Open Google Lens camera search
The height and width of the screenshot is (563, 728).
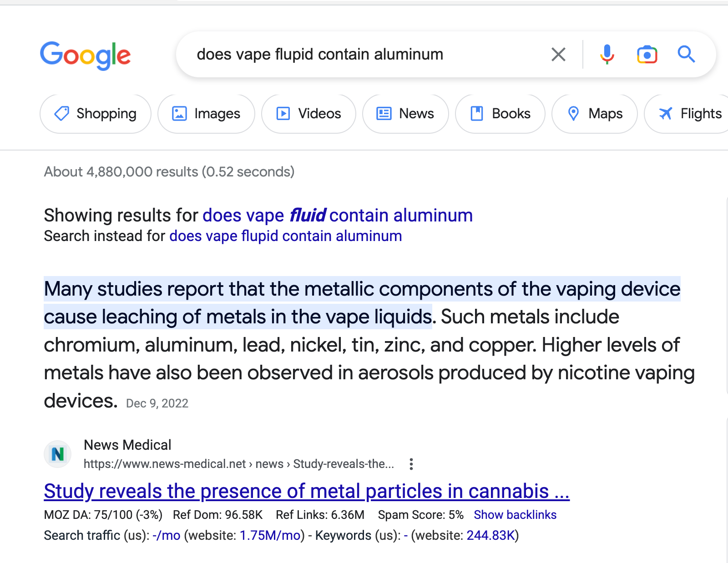point(647,55)
